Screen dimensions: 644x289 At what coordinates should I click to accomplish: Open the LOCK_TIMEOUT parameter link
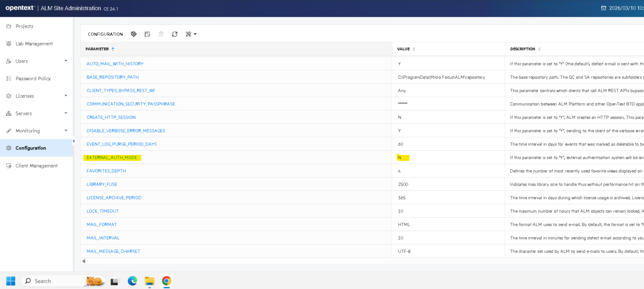[103, 211]
